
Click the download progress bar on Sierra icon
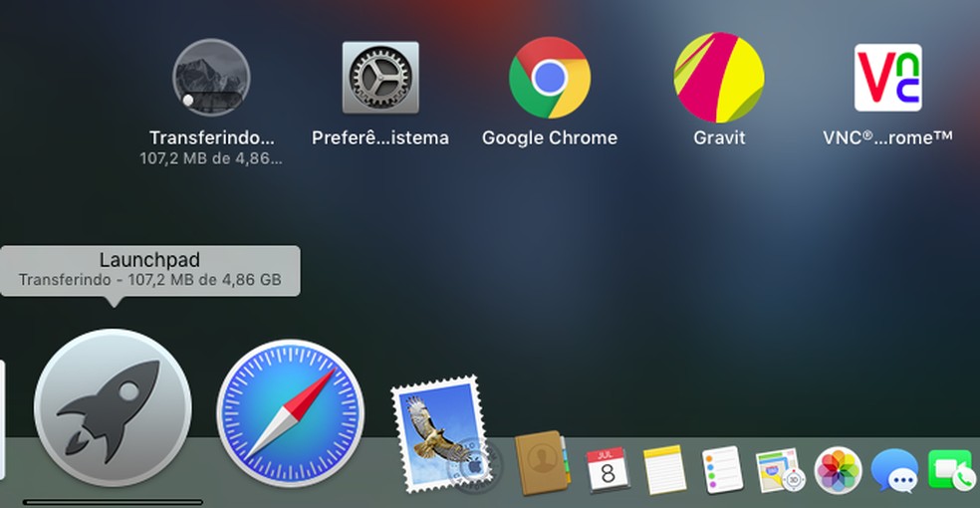coord(211,100)
